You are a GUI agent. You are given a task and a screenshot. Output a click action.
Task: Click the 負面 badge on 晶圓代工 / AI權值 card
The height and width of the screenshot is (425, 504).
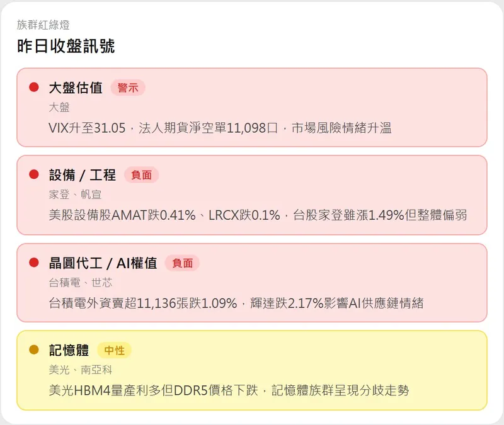[x=182, y=263]
